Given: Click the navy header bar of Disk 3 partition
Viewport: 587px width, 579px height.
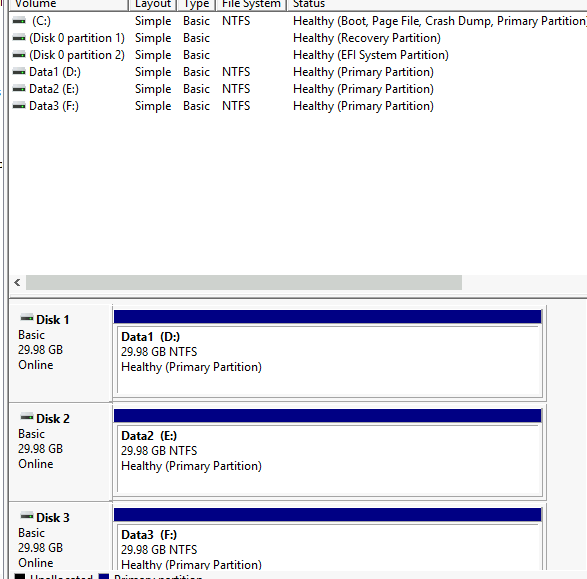Looking at the screenshot, I should pyautogui.click(x=328, y=515).
